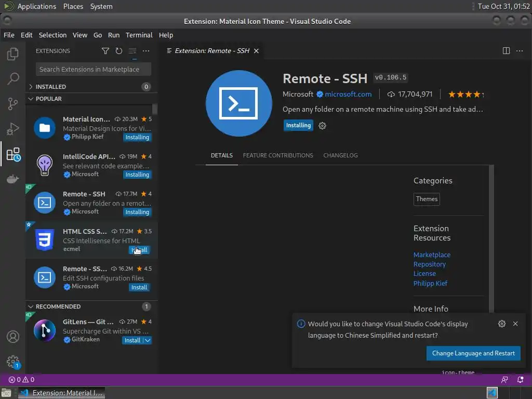The height and width of the screenshot is (399, 532).
Task: Click the GitLens Install button
Action: click(x=132, y=340)
